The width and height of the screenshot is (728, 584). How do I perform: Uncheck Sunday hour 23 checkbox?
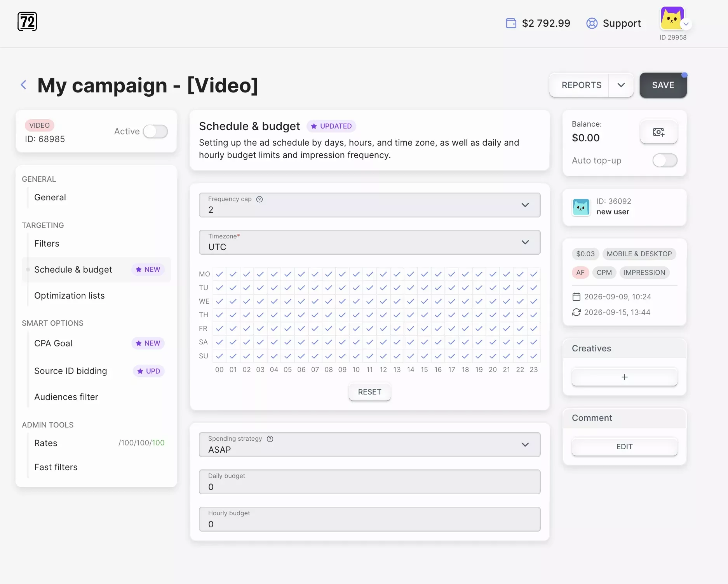(x=534, y=356)
